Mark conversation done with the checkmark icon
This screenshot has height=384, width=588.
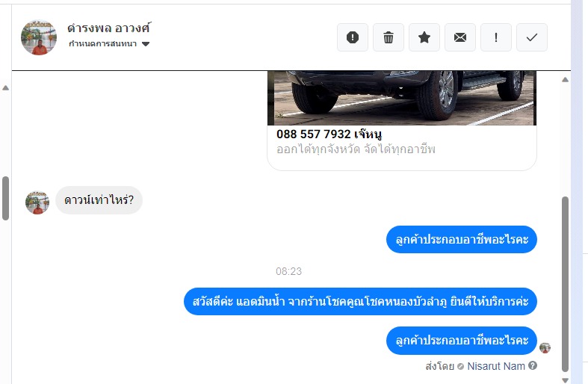coord(532,37)
